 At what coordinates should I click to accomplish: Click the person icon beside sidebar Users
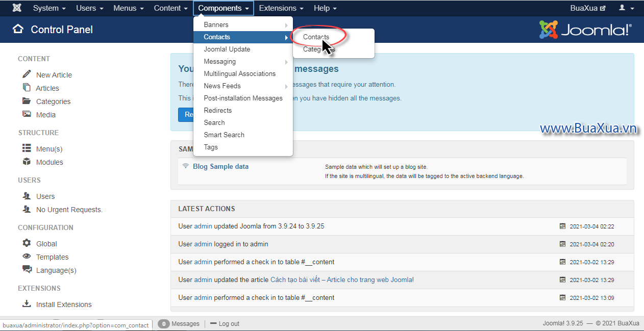point(27,196)
